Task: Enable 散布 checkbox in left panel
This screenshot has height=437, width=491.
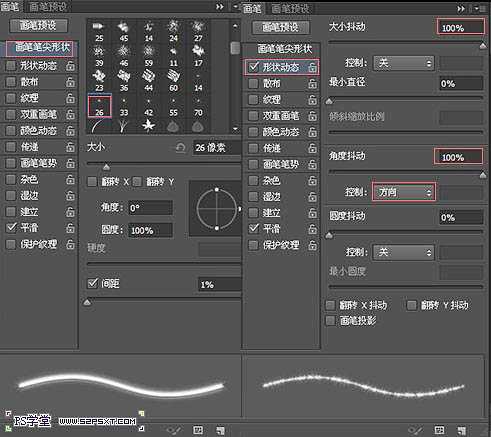Action: 11,82
